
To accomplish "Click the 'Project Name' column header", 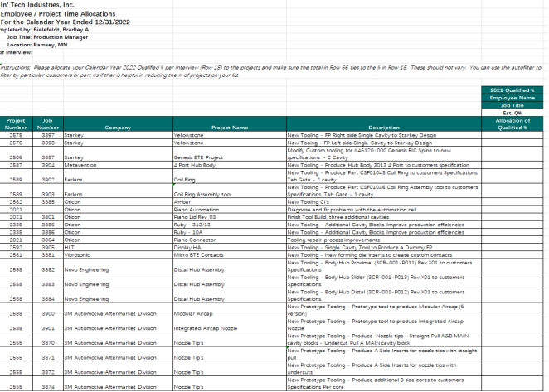I will (x=230, y=124).
